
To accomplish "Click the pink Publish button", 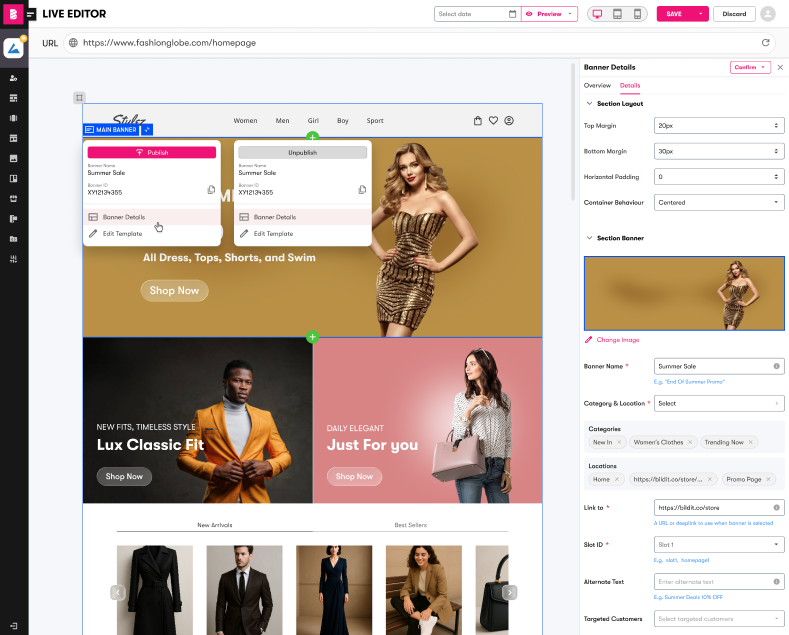I will tap(151, 152).
